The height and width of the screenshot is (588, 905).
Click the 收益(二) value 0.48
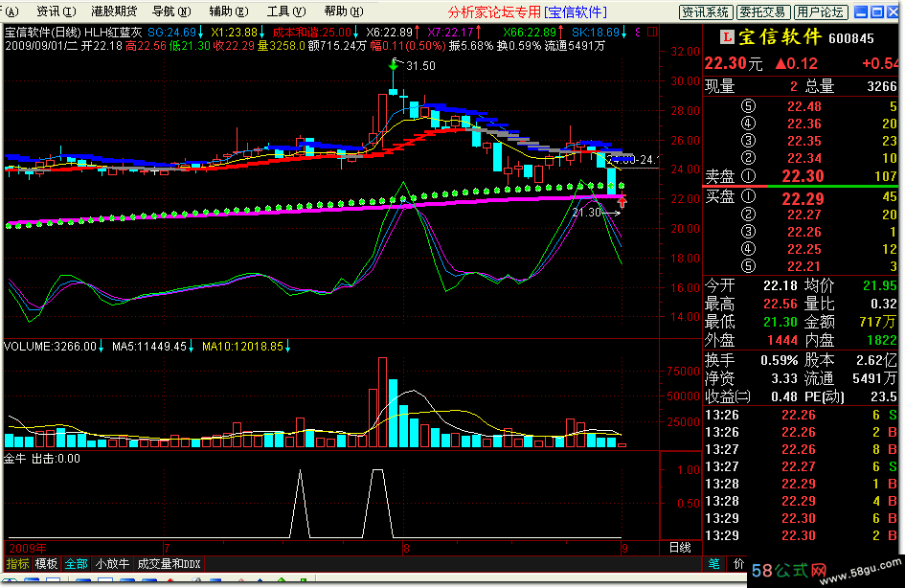click(784, 397)
